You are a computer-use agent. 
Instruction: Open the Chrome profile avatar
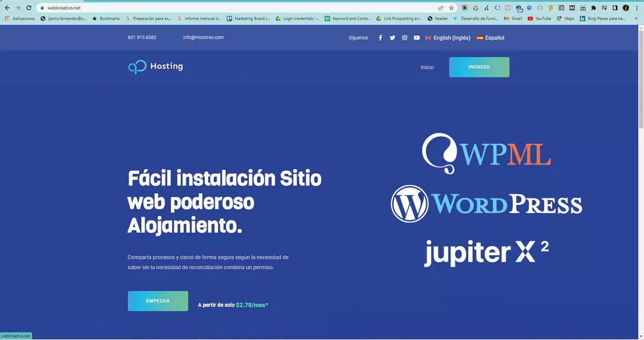626,8
